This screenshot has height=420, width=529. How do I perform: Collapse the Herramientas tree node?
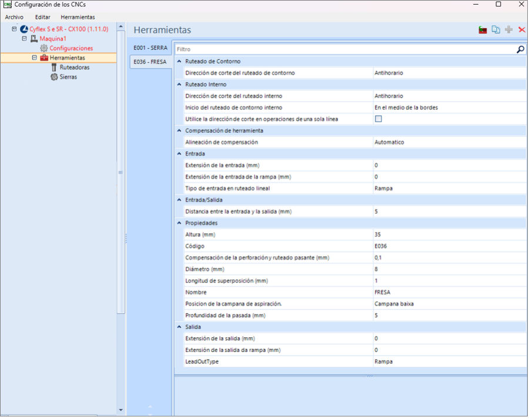click(35, 58)
